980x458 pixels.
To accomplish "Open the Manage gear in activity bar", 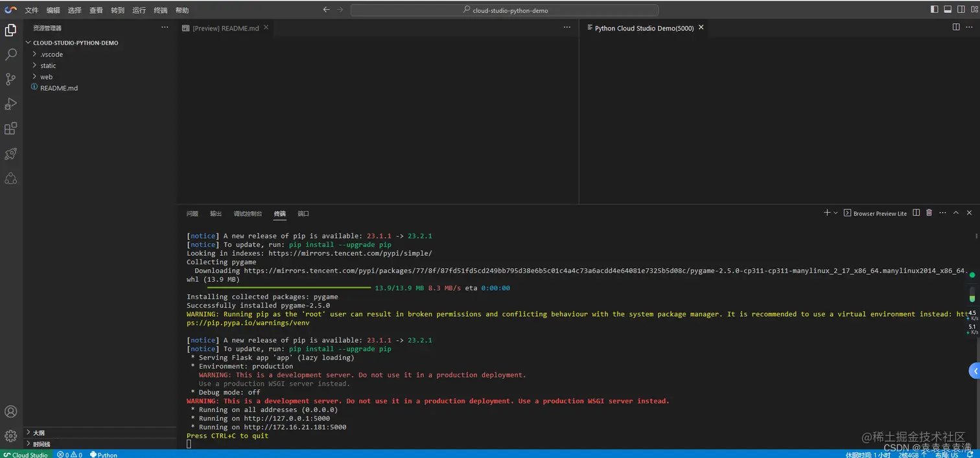I will 10,436.
